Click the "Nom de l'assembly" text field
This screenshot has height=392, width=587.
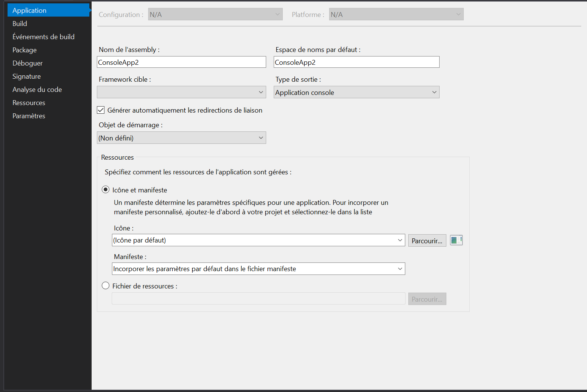click(x=181, y=62)
